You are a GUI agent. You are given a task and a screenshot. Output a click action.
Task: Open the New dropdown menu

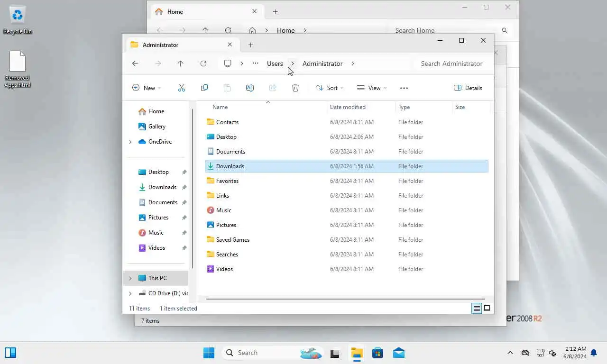[147, 88]
